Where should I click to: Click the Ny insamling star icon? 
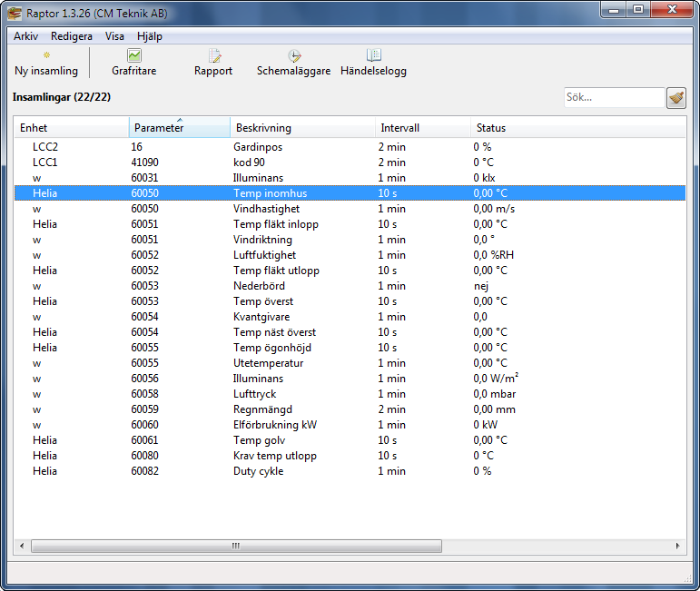[x=46, y=55]
